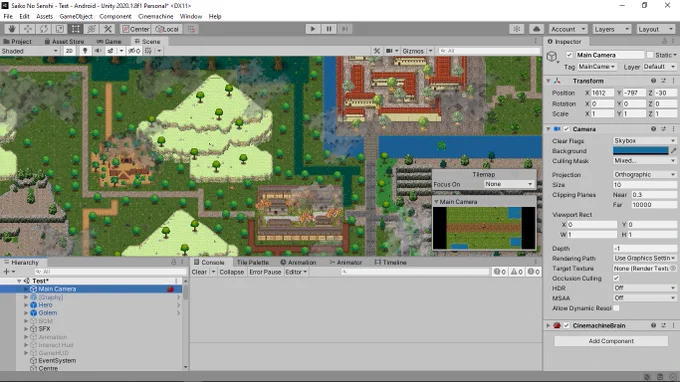Open the GameObject menu
The image size is (680, 382).
point(76,16)
